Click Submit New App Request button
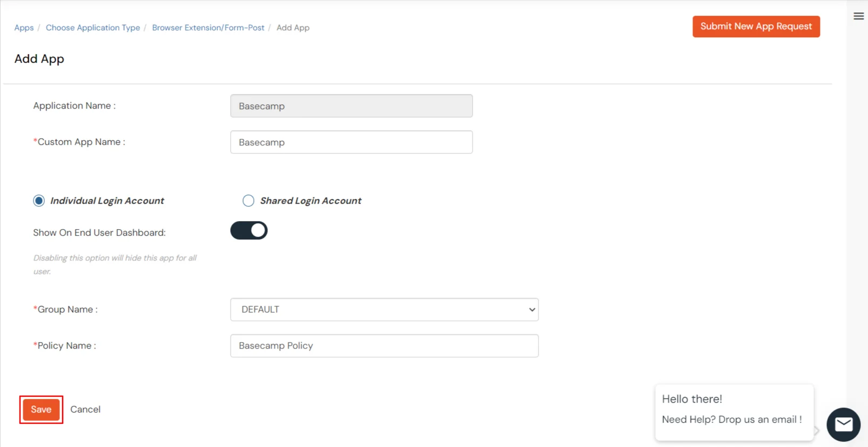 tap(756, 26)
